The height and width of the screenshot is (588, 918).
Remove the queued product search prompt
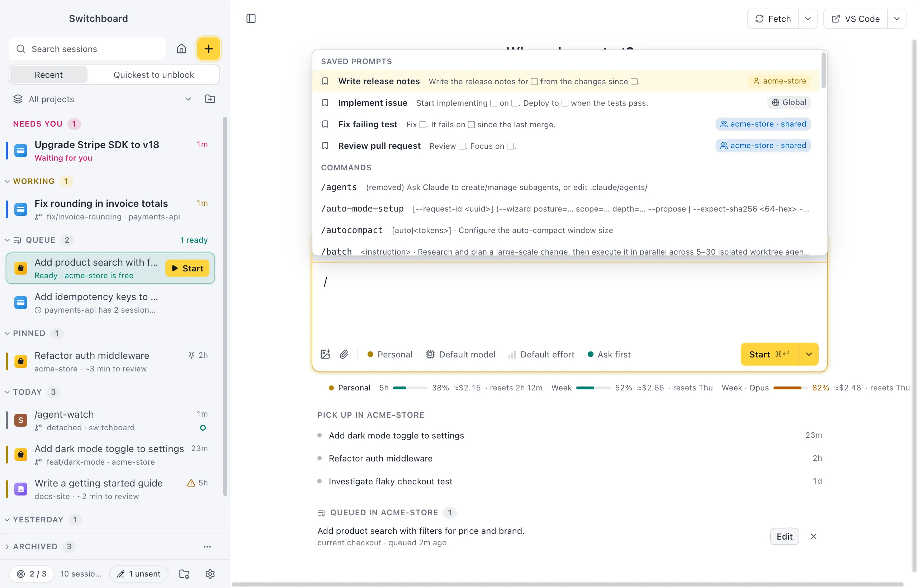pos(814,536)
